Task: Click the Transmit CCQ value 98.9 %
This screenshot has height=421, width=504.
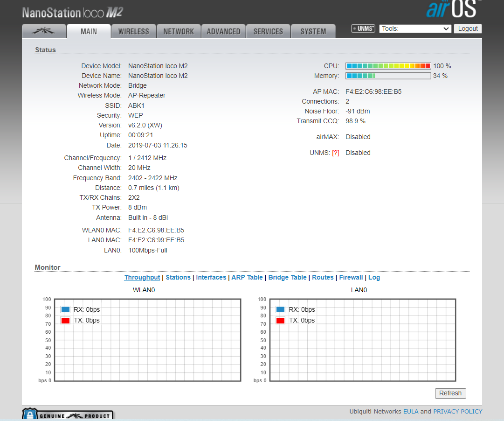Action: coord(355,121)
